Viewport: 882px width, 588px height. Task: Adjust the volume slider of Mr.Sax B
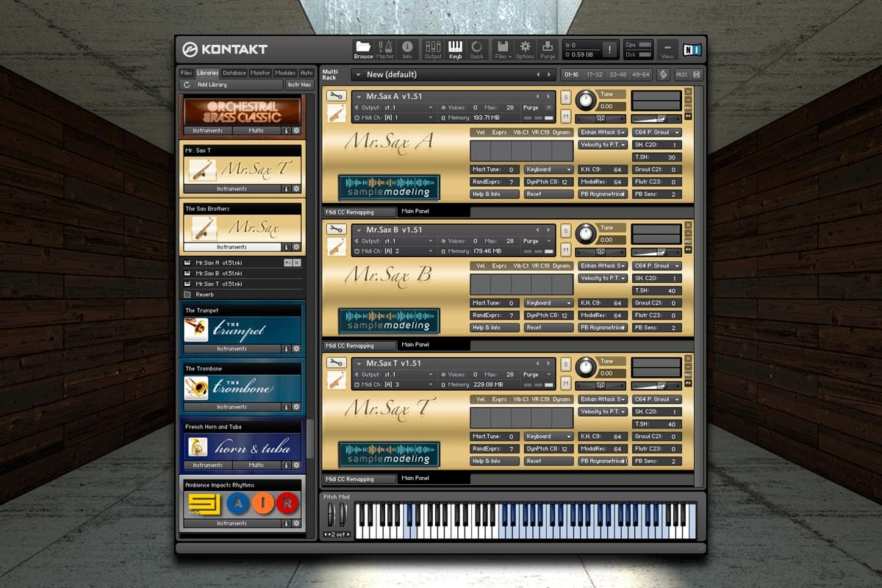[656, 251]
